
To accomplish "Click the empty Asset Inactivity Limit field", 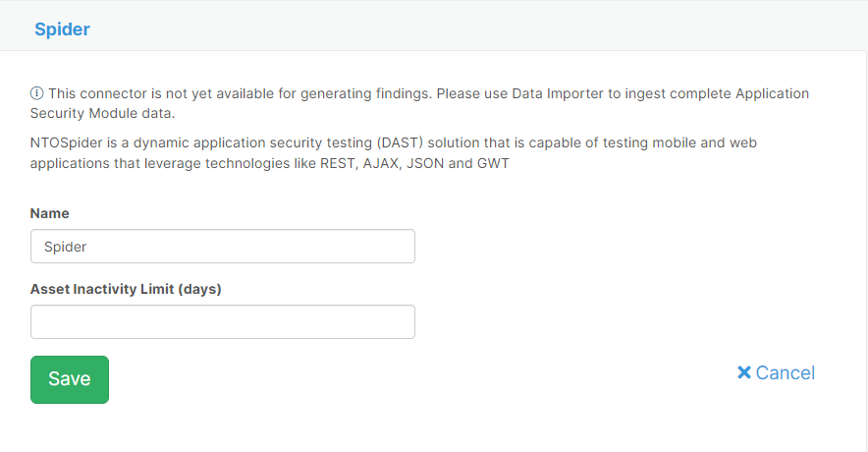I will (223, 322).
